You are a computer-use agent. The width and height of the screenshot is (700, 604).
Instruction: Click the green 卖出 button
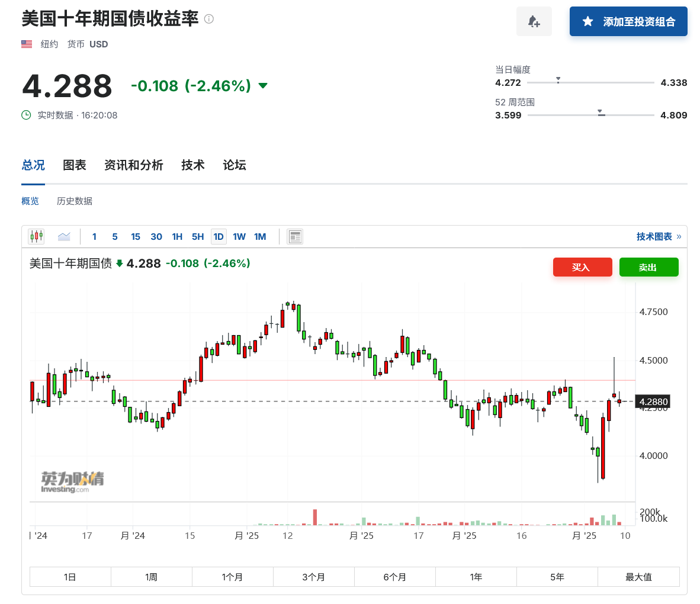[648, 267]
